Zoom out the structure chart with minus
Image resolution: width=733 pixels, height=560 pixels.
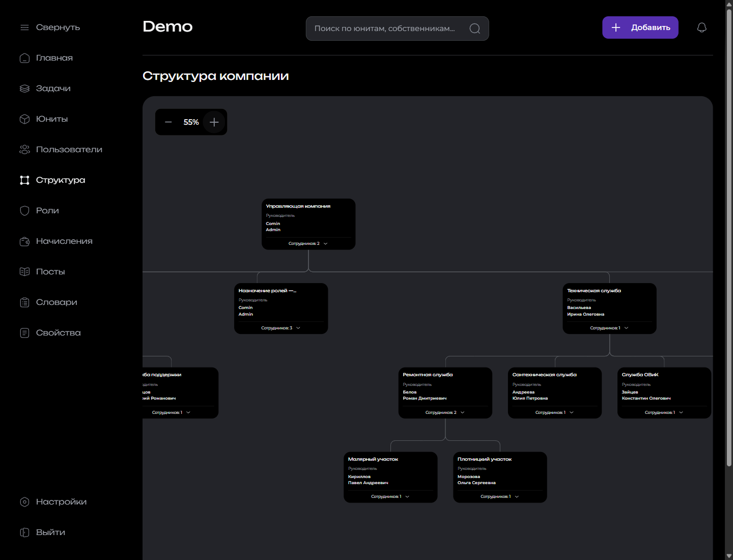tap(168, 122)
